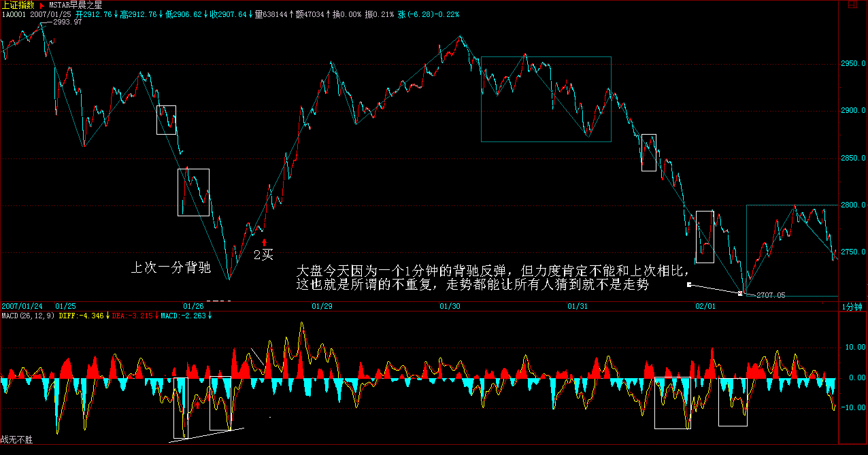The image size is (868, 455).
Task: Click the cyan down arrow after MACD value
Action: click(x=210, y=316)
